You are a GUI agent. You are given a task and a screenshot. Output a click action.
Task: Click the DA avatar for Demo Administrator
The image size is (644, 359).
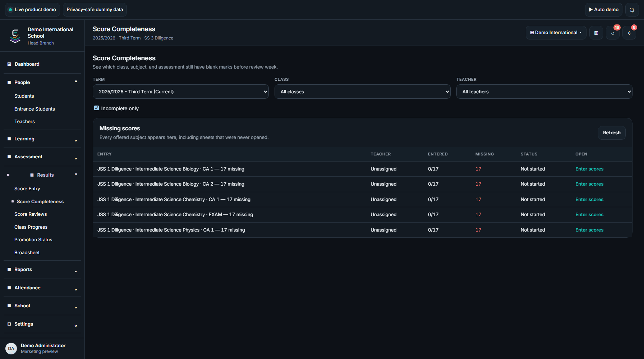point(11,348)
